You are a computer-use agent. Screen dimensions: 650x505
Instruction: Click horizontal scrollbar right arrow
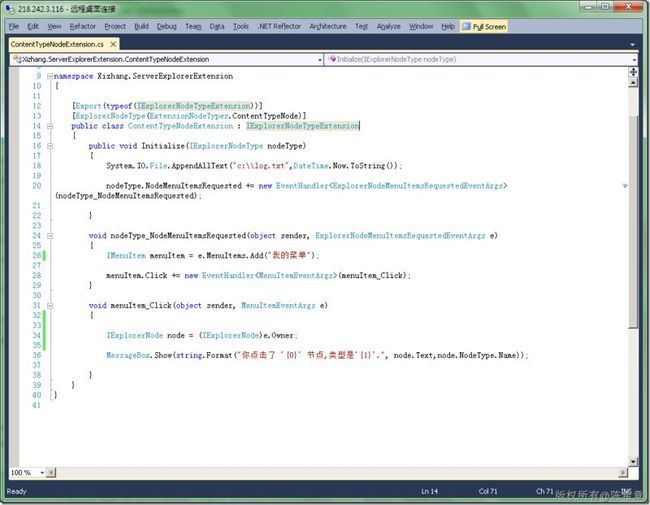[623, 472]
